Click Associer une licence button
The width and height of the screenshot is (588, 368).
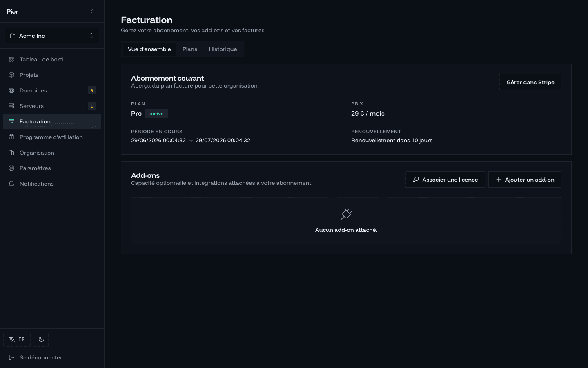(445, 180)
